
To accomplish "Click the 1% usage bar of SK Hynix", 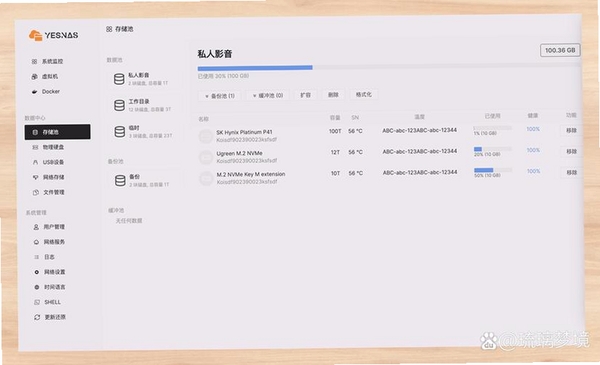I will (492, 128).
